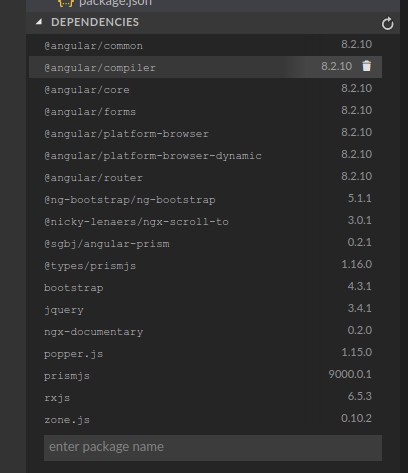Select the prismjs package row

(205, 375)
